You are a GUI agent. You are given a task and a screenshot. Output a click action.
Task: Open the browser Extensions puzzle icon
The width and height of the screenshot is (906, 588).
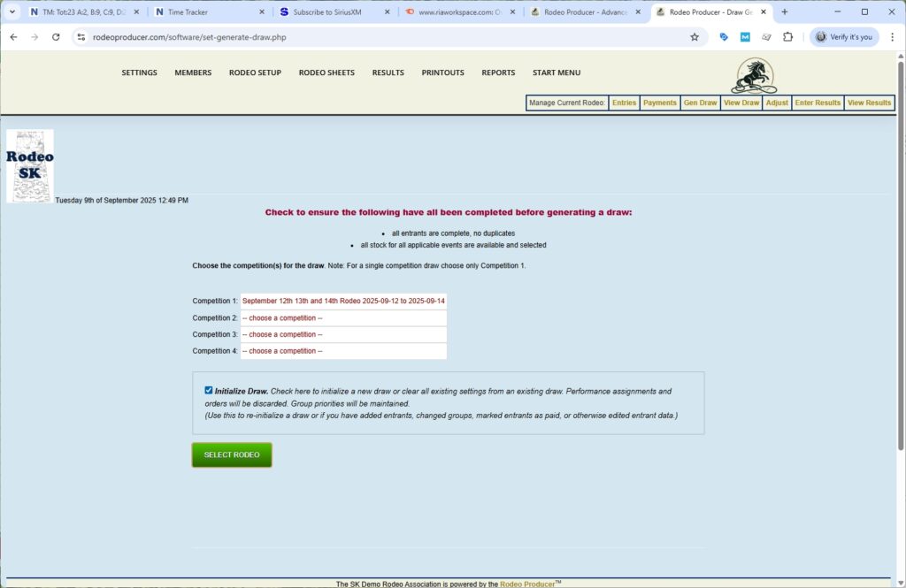tap(788, 37)
